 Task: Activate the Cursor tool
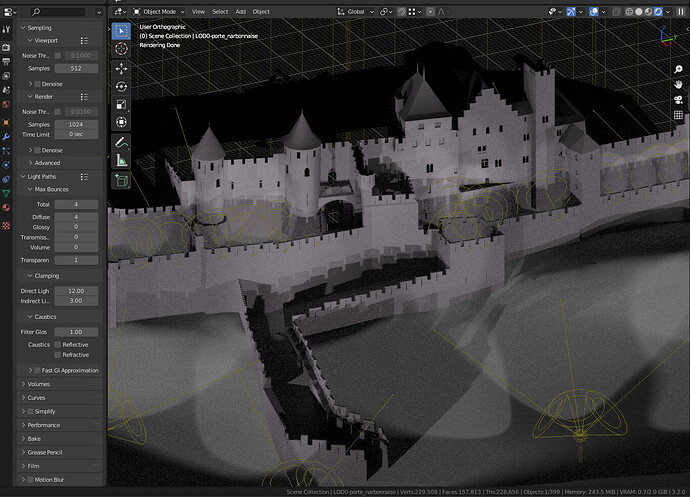point(121,48)
